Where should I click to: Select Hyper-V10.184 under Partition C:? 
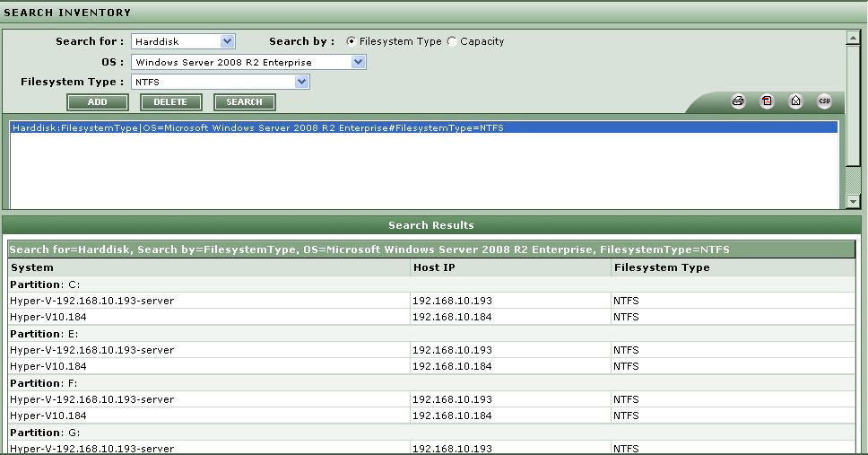tap(48, 317)
